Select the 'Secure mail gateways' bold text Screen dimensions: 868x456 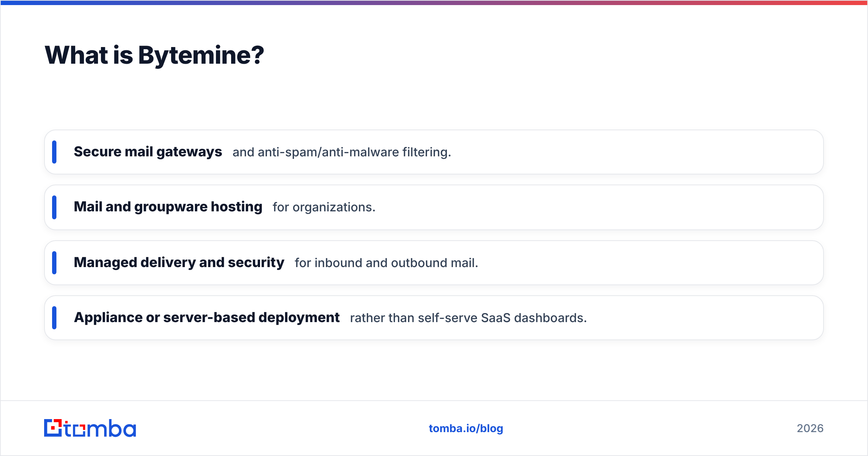click(148, 152)
